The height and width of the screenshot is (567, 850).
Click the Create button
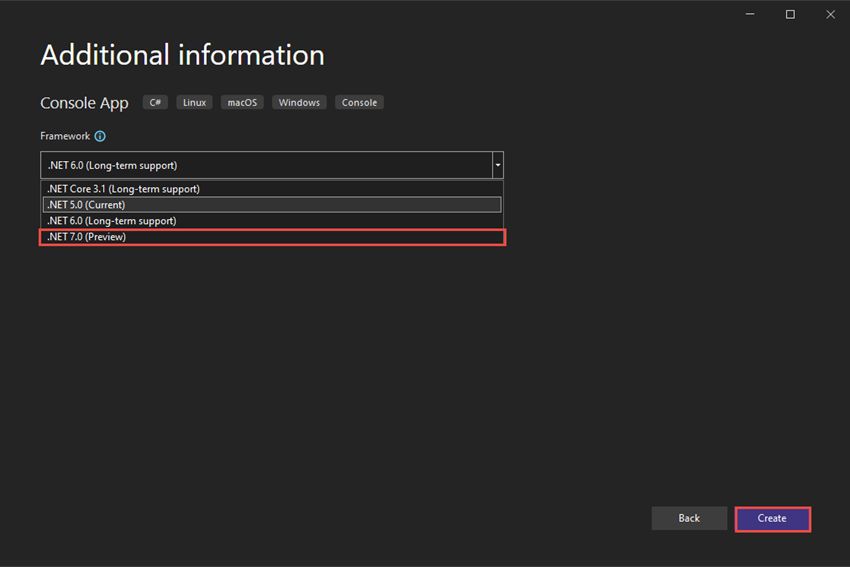pos(772,519)
